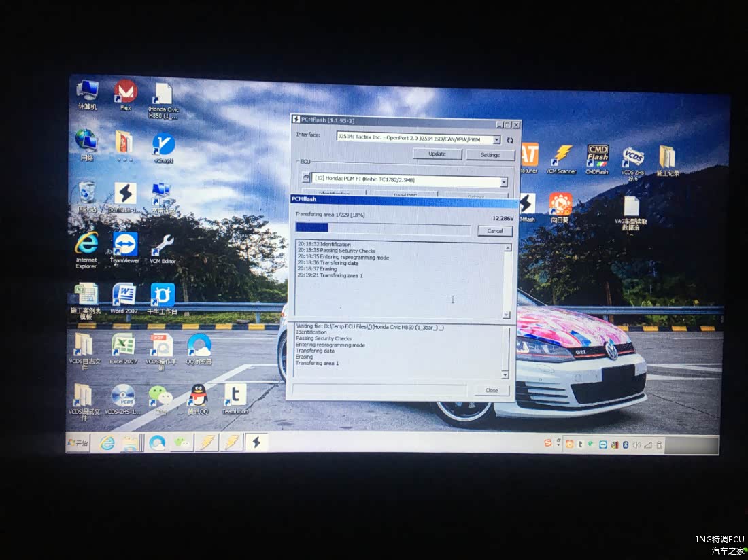Open PCMflash Settings
Viewport: 748px width, 560px height.
490,154
